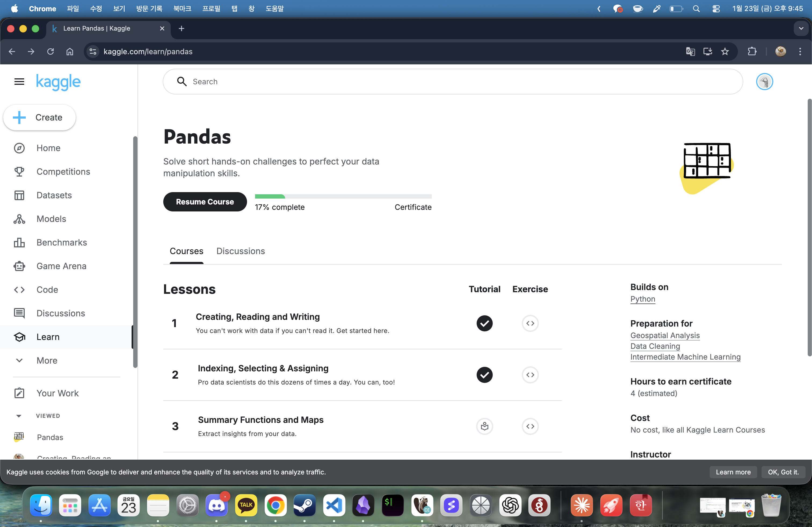Image resolution: width=812 pixels, height=527 pixels.
Task: Focus the Kaggle search field
Action: [457, 82]
